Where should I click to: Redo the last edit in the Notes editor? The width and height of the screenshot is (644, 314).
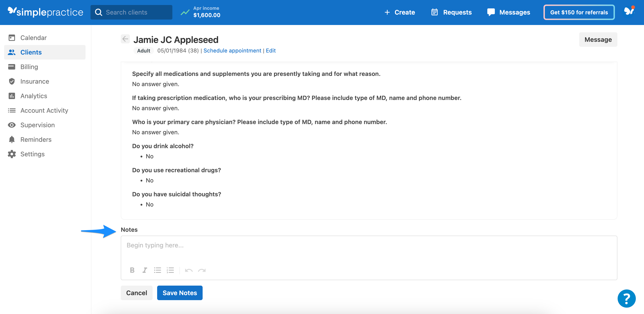pos(202,270)
